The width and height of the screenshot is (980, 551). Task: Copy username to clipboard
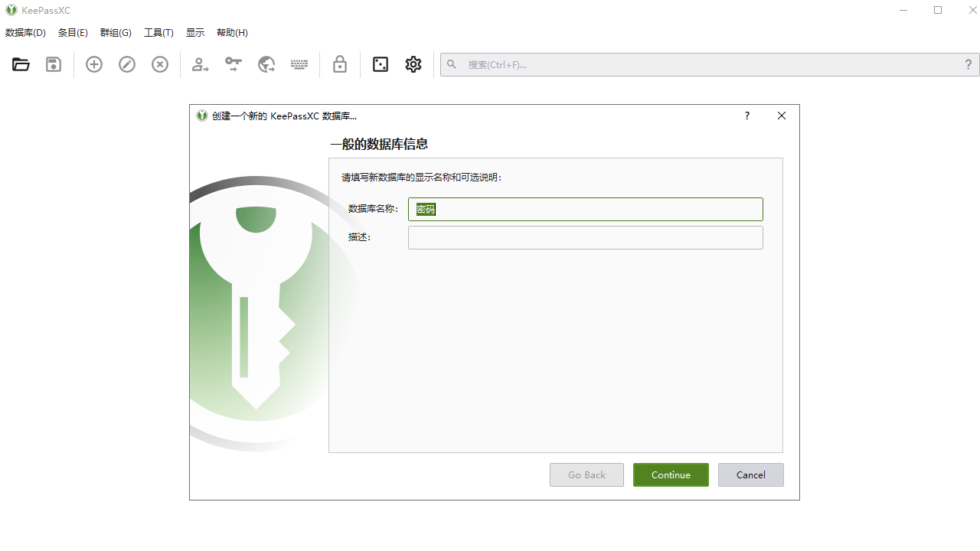coord(200,64)
